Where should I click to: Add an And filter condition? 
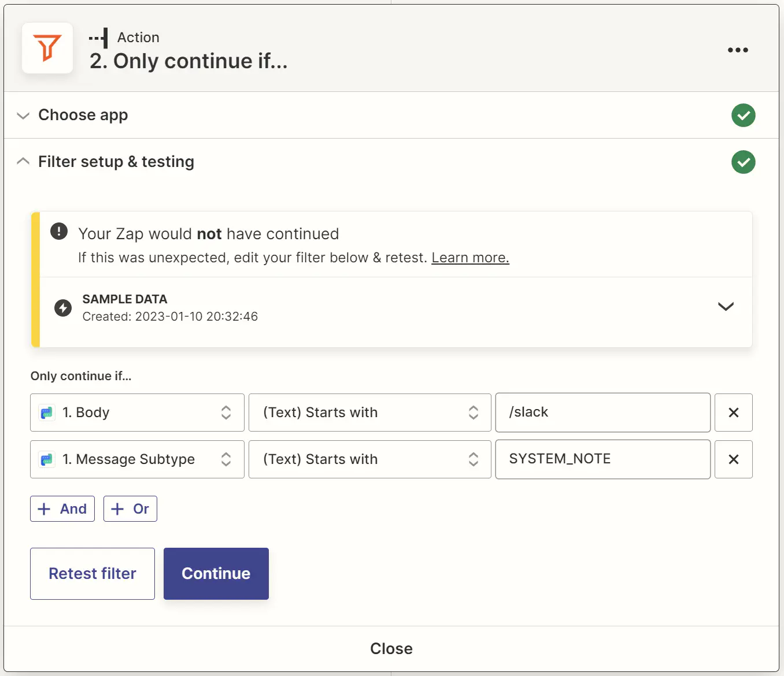click(x=62, y=508)
